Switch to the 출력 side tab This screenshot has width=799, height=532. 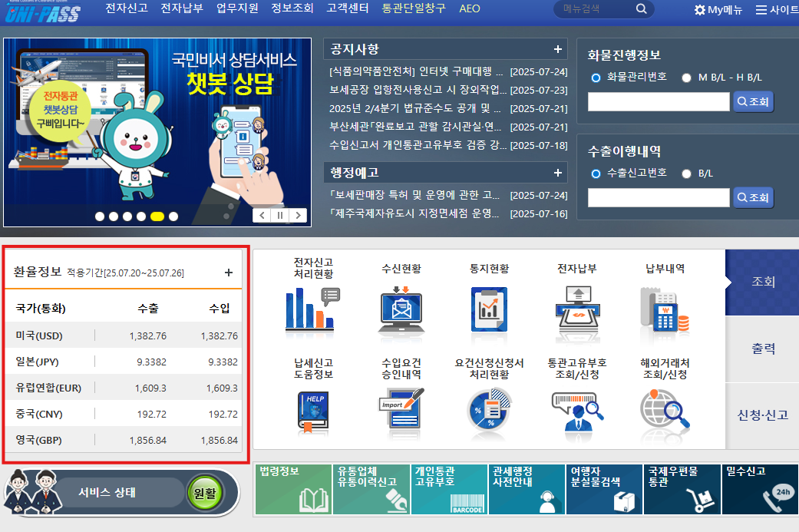(763, 349)
